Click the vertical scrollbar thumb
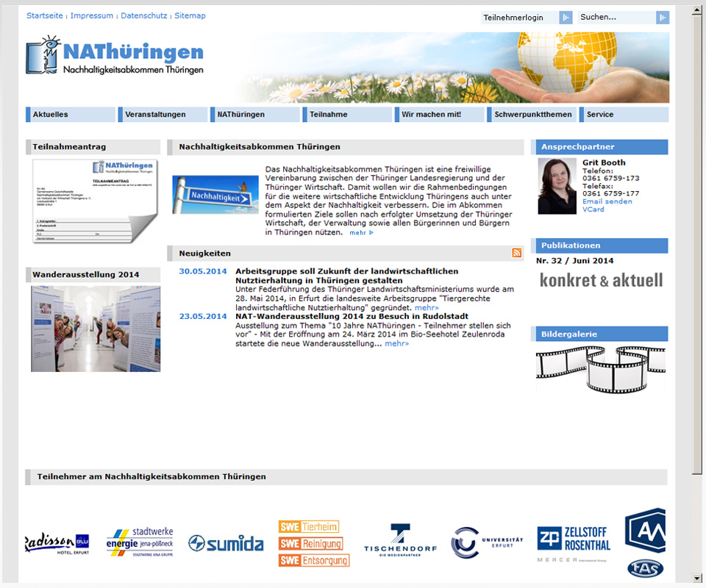The height and width of the screenshot is (588, 706). pos(697,245)
